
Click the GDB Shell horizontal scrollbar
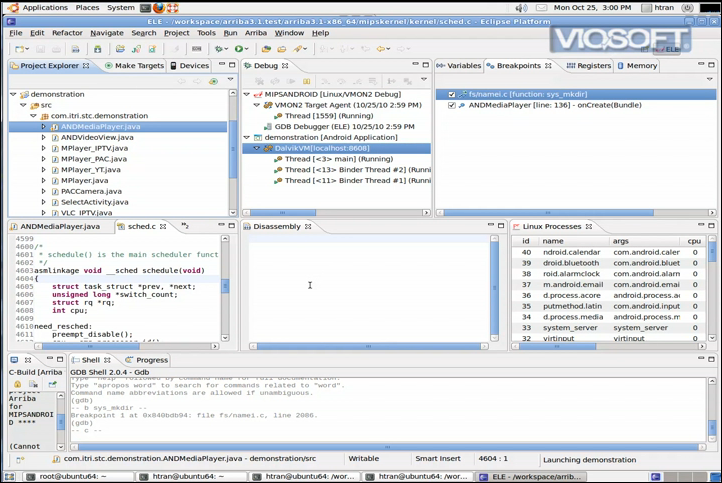coord(389,447)
